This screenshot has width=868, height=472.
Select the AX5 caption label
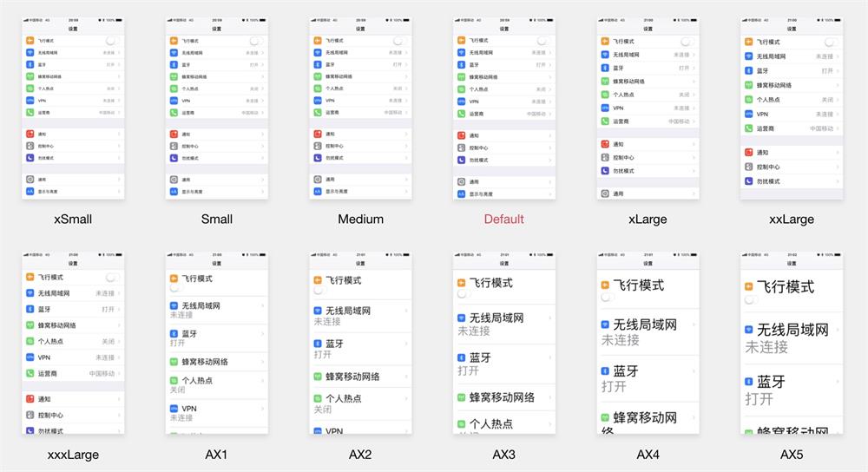tap(792, 455)
